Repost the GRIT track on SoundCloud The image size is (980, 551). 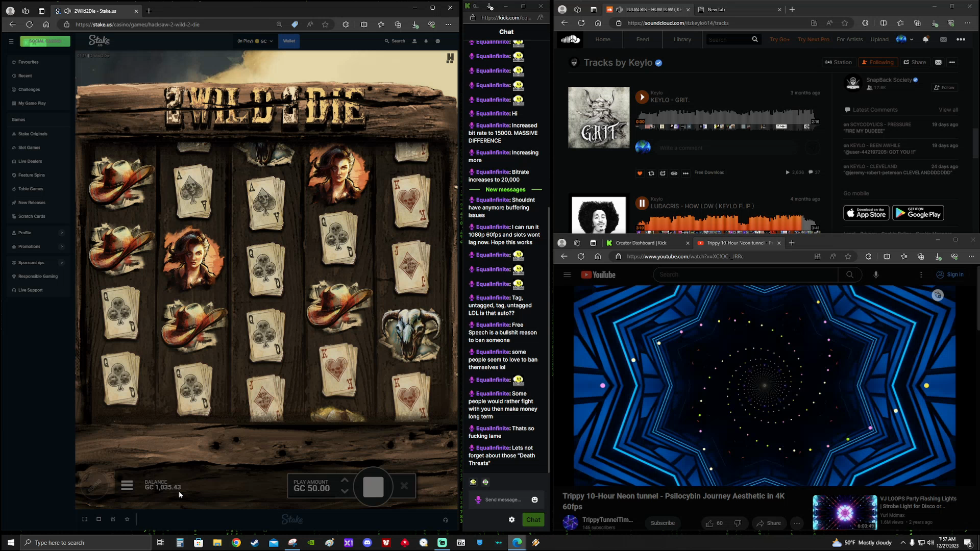[651, 173]
